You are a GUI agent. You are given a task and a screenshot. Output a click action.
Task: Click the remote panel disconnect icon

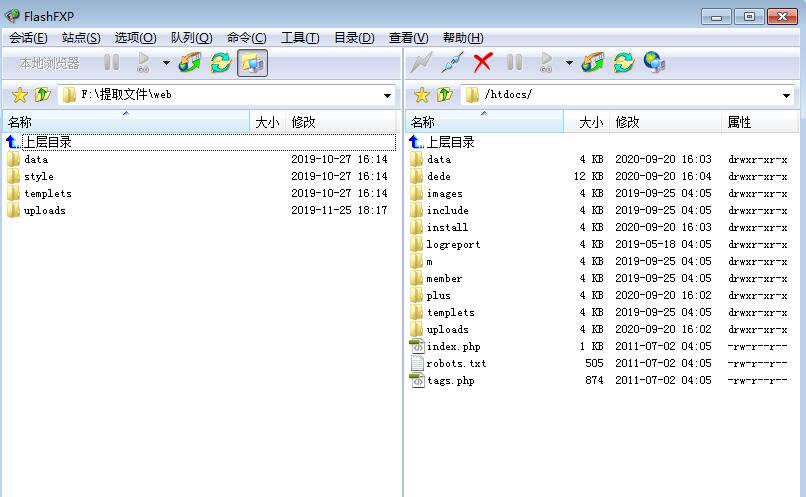pos(452,63)
